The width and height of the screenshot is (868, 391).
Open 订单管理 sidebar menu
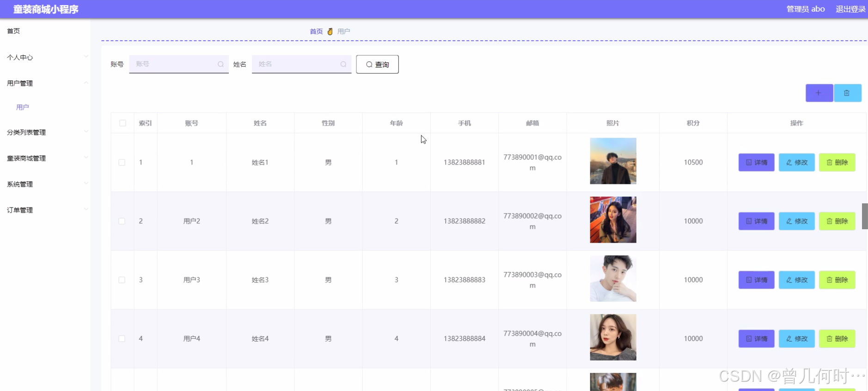[x=20, y=210]
